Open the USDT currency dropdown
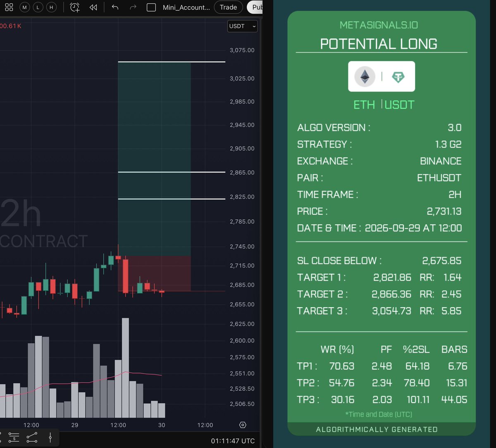The height and width of the screenshot is (448, 496). (242, 26)
